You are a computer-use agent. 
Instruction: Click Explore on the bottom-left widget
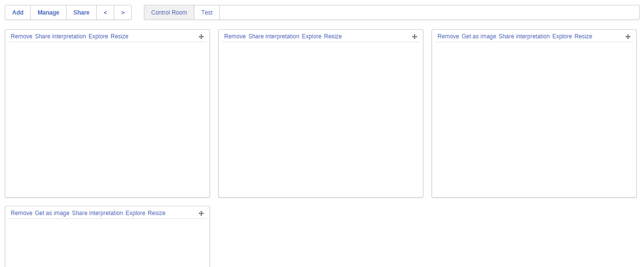[135, 213]
